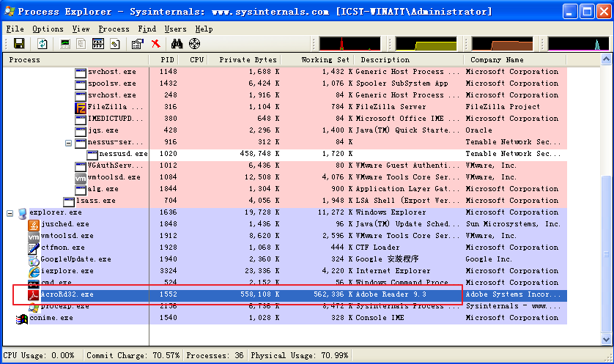Click the Oracle company name cell
614x364 pixels.
pyautogui.click(x=479, y=130)
